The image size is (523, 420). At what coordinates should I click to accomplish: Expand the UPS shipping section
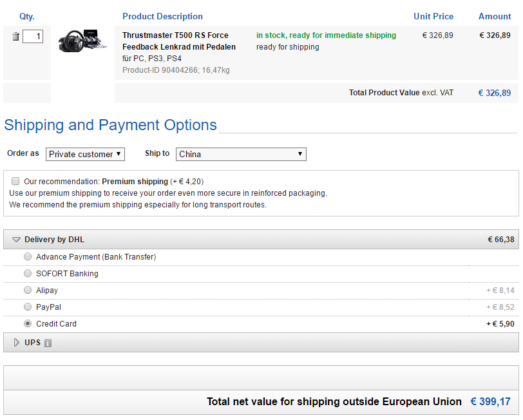[16, 343]
